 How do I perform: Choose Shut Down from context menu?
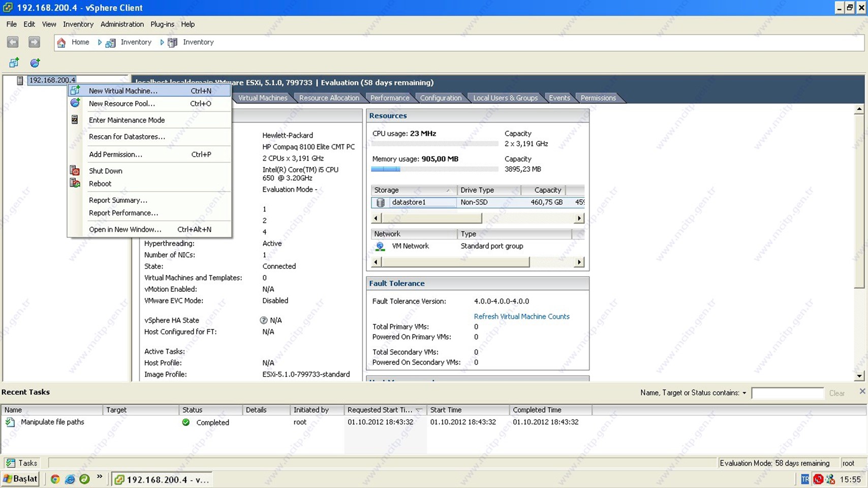[x=149, y=171]
